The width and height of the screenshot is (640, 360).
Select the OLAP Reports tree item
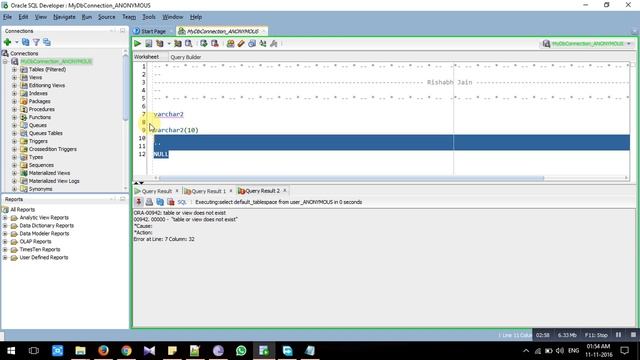(x=36, y=242)
